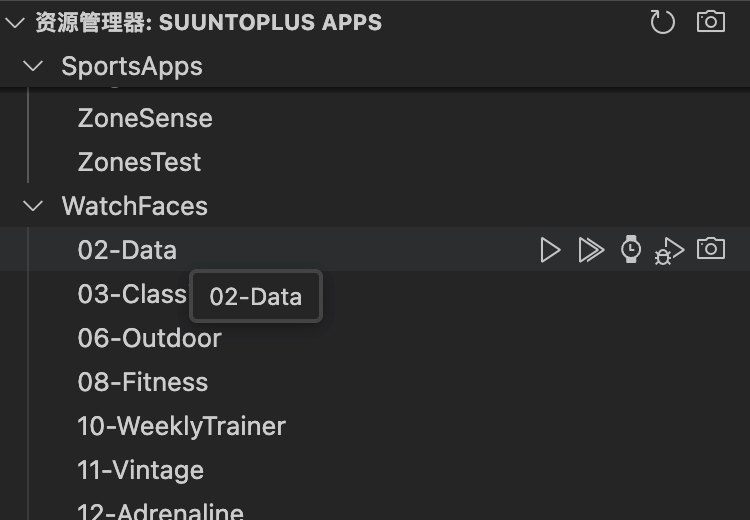Click the 02-Data tooltip popup

pyautogui.click(x=255, y=296)
